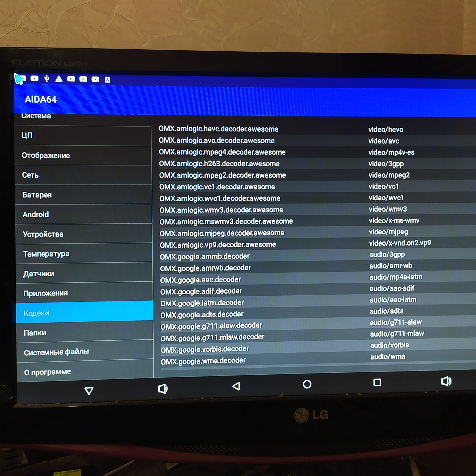Viewport: 476px width, 476px height.
Task: Select OMX.amlogic.avc.decoder.awesome row
Action: 317,140
